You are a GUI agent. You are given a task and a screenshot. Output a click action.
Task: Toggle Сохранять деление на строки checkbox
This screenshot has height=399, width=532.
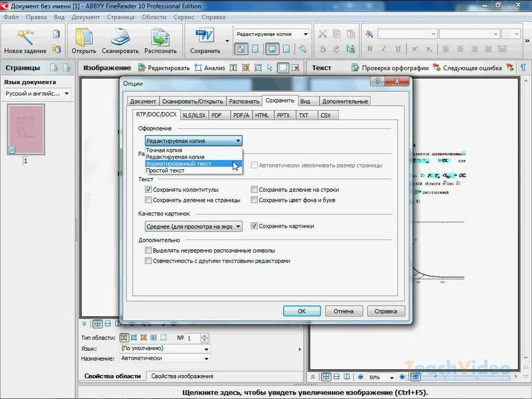[254, 190]
